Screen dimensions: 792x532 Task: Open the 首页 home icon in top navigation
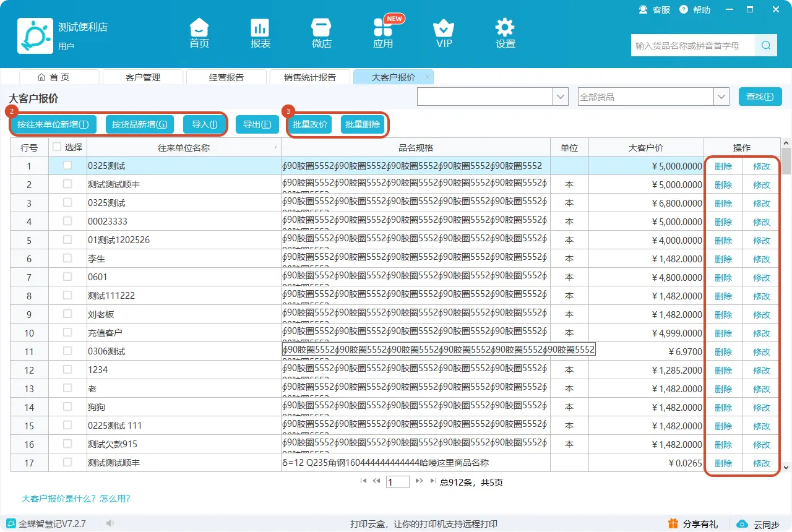[199, 28]
